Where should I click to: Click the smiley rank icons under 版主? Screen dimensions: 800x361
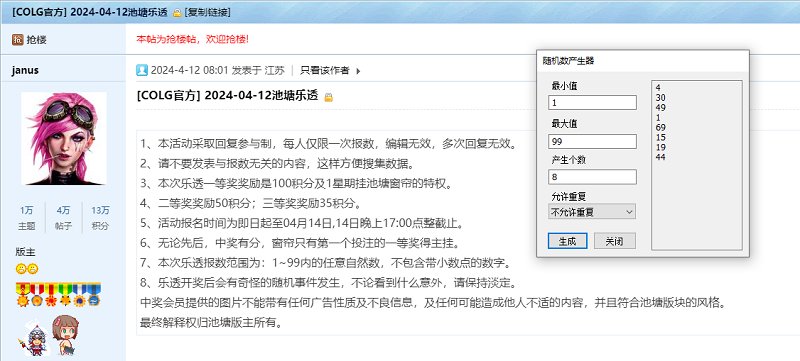(27, 269)
